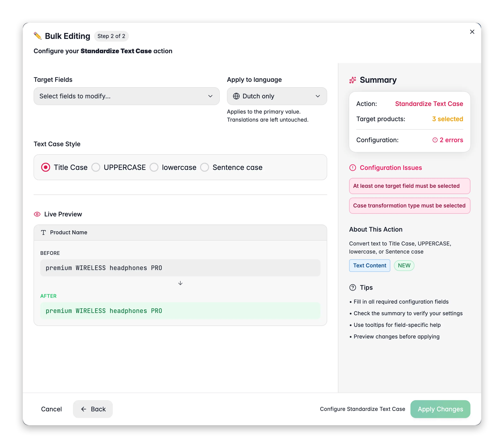Click the Cancel button

coord(51,409)
